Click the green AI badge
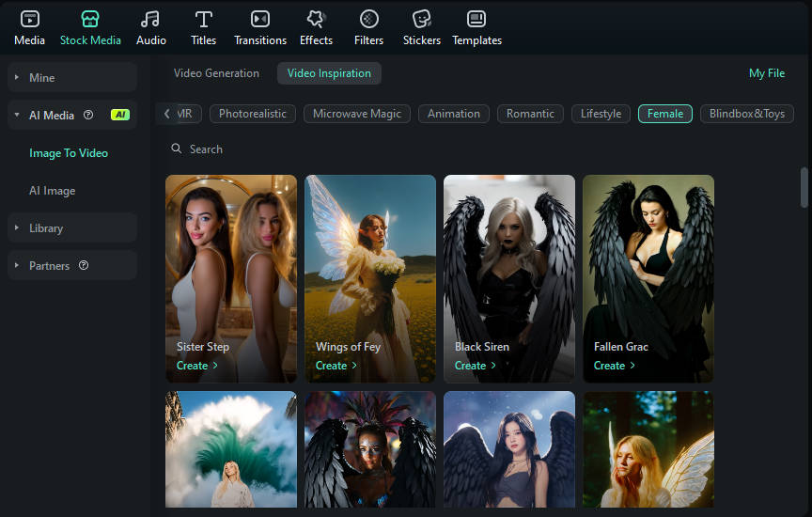The image size is (812, 517). 120,115
